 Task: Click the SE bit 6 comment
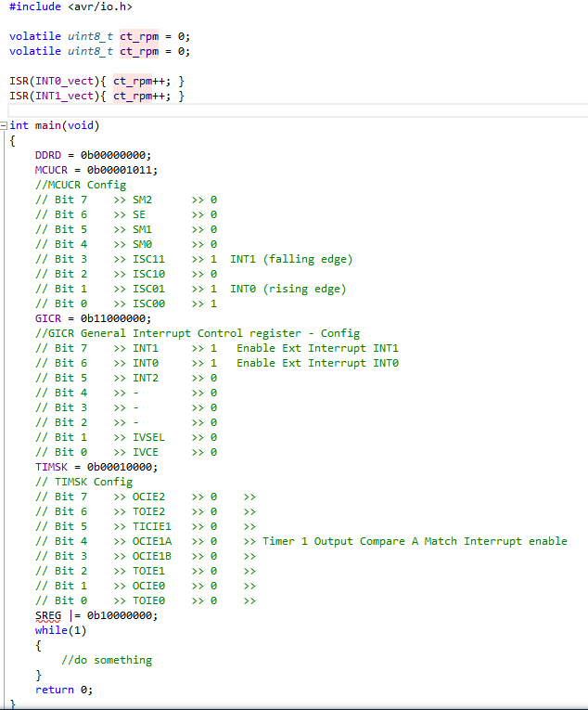[x=126, y=214]
